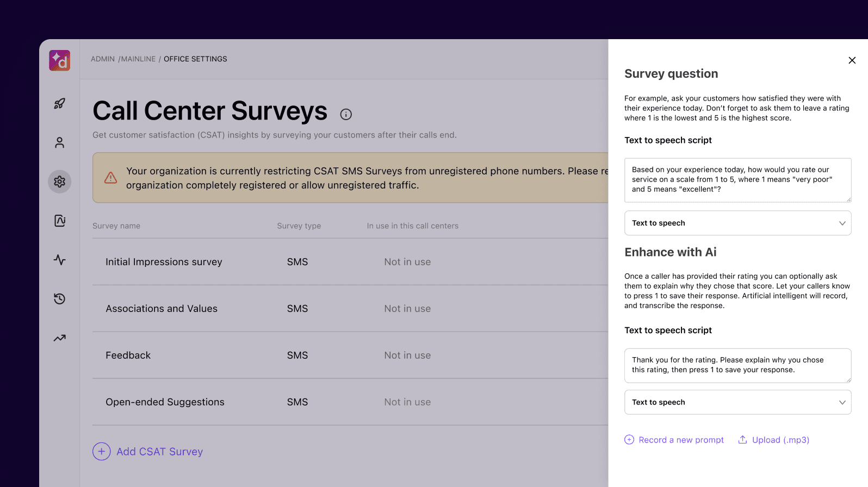Click the info icon beside Call Center Surveys
868x487 pixels.
click(x=346, y=114)
